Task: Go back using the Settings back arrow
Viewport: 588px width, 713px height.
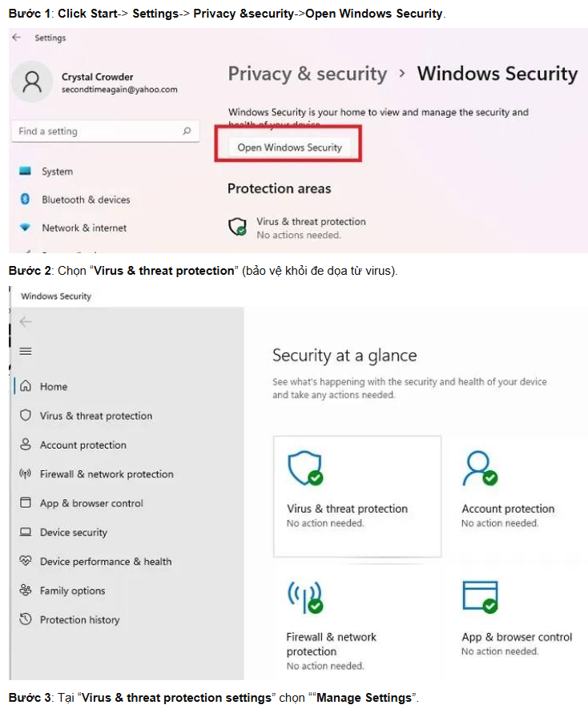Action: [18, 38]
